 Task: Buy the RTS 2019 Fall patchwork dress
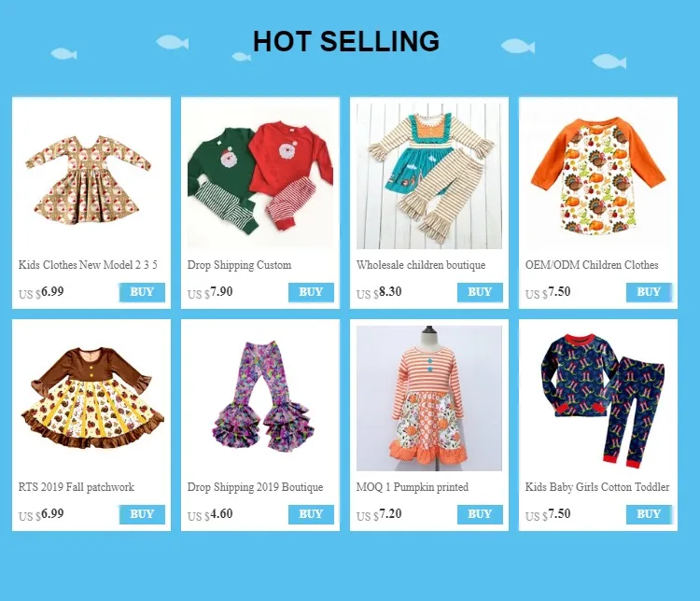pyautogui.click(x=142, y=514)
